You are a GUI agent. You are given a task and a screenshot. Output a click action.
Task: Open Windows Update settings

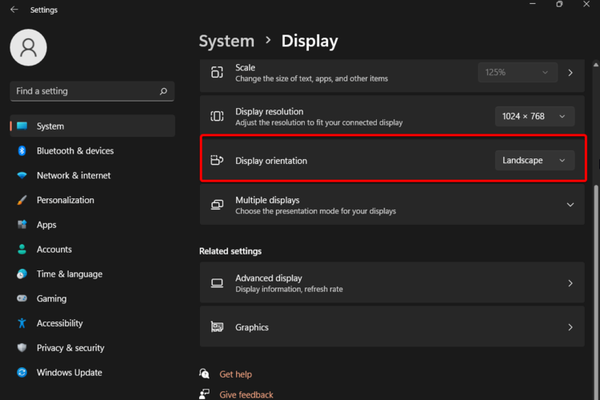[93, 372]
